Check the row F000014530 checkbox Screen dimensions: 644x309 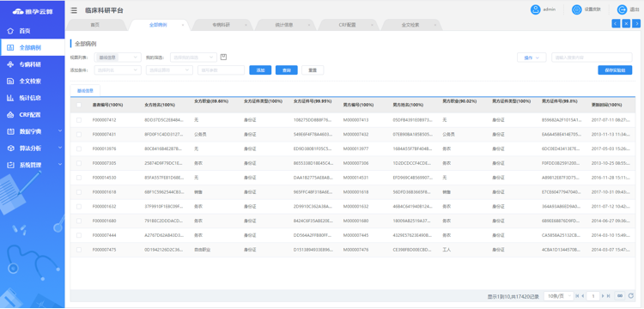click(79, 178)
